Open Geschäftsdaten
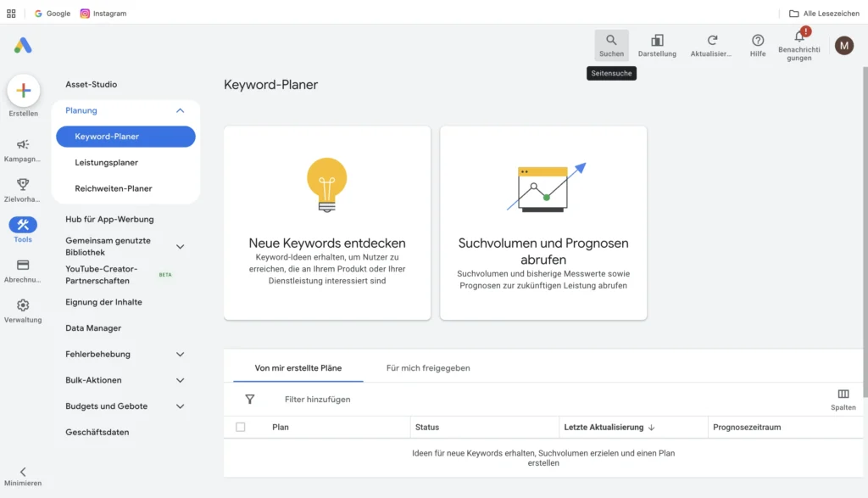 [97, 432]
